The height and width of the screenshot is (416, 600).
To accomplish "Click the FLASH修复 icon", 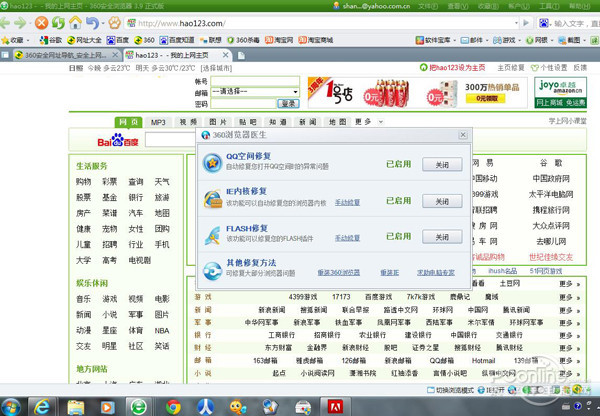I will (x=213, y=236).
